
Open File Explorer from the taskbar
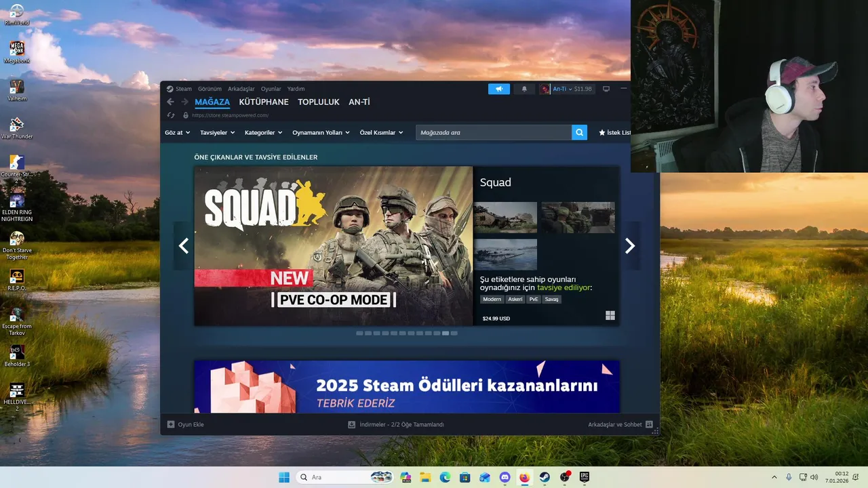click(425, 477)
